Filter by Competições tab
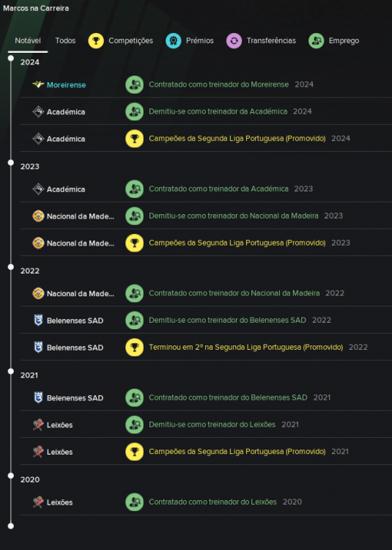 point(120,40)
